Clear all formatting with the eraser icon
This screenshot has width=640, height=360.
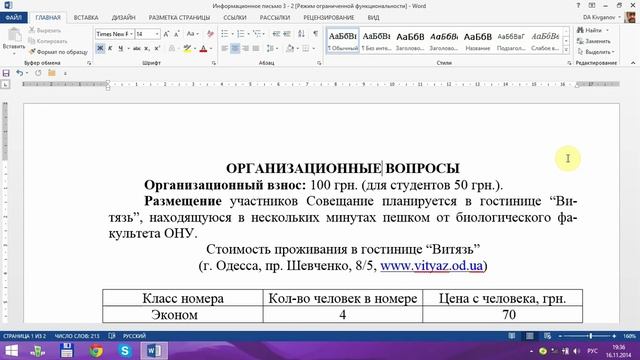210,34
